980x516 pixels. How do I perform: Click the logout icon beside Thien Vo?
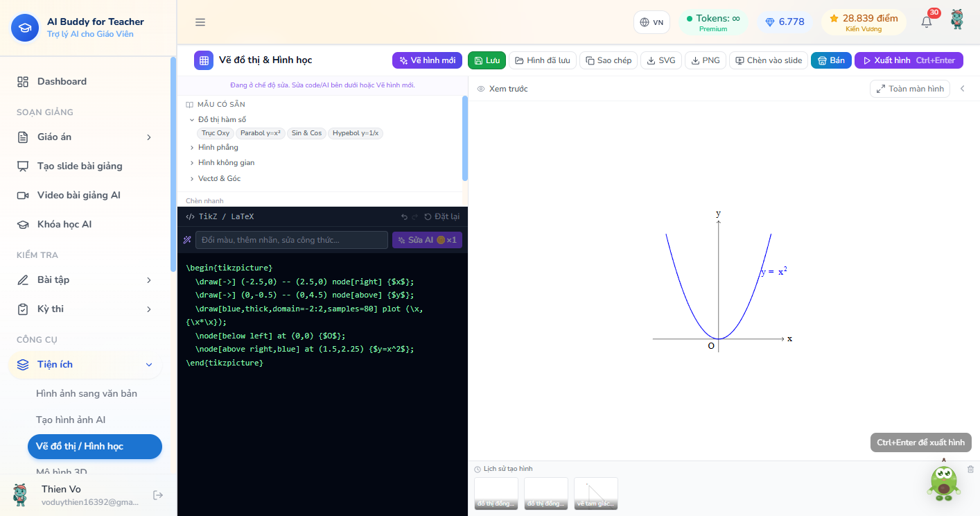[158, 495]
